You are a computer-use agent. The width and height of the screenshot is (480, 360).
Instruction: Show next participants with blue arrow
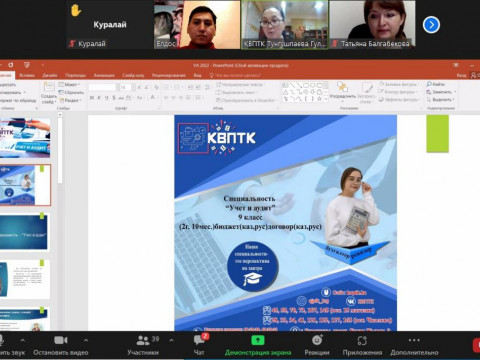click(x=431, y=25)
